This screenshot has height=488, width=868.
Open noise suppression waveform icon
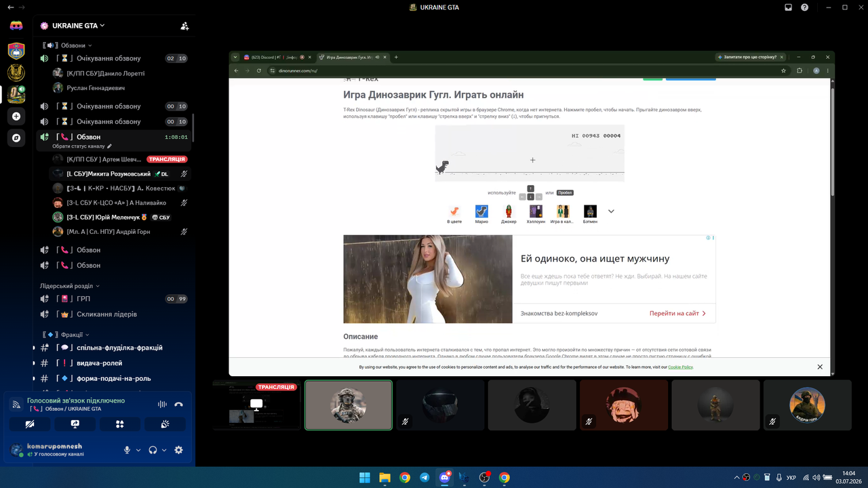[x=162, y=405]
